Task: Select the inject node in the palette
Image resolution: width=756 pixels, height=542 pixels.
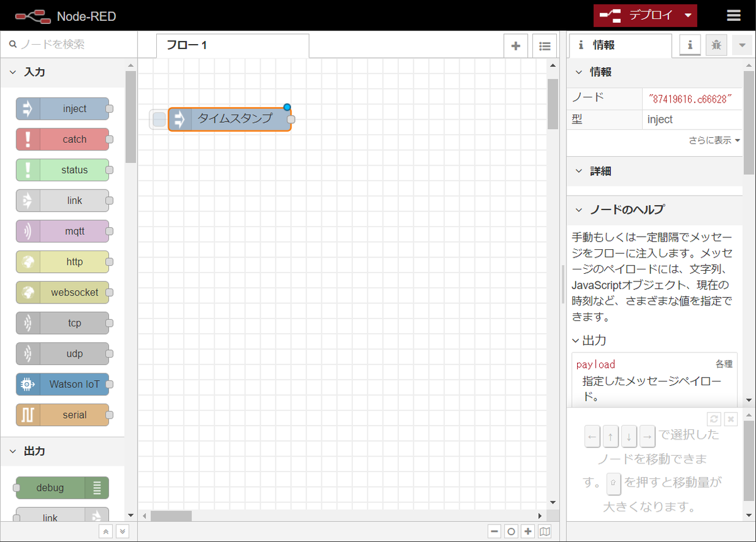Action: (x=63, y=108)
